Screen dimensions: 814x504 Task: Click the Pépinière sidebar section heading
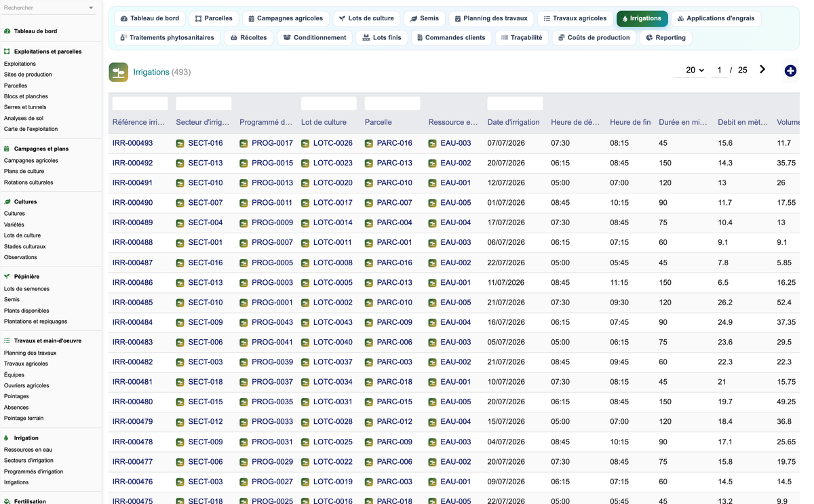coord(26,277)
